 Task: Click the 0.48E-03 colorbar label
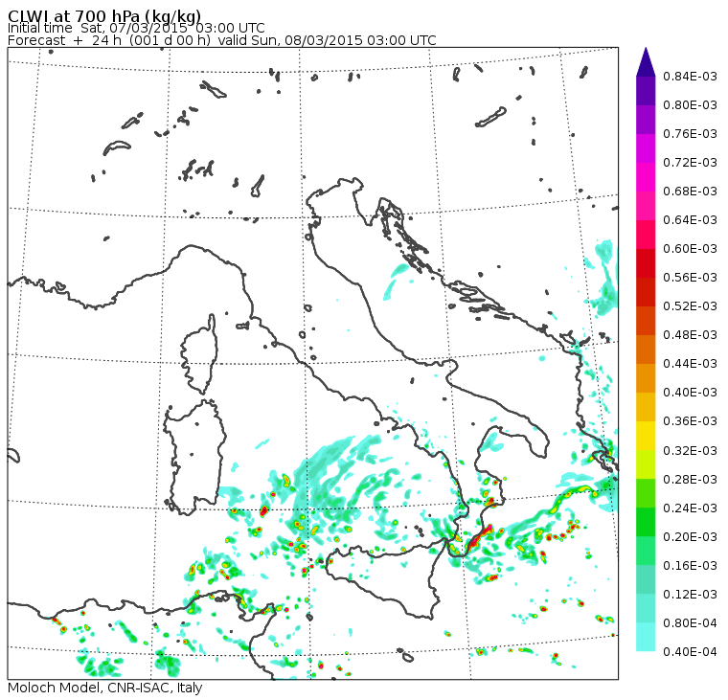pos(690,335)
